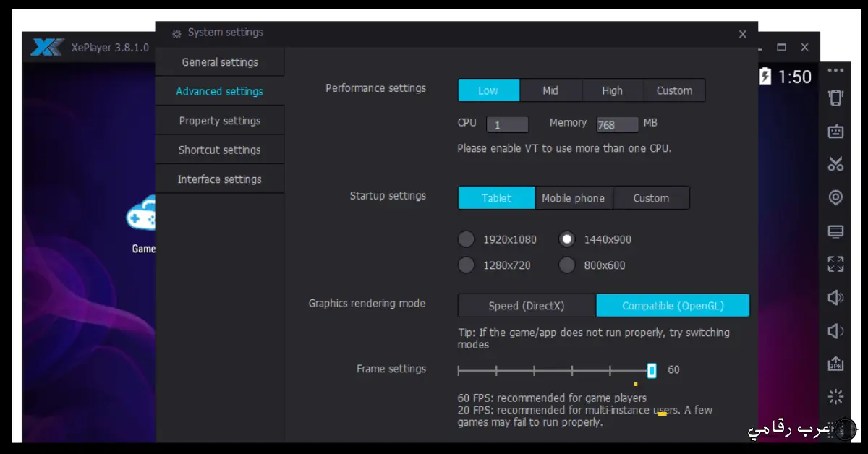
Task: Close the XePlayer main window
Action: (x=804, y=47)
